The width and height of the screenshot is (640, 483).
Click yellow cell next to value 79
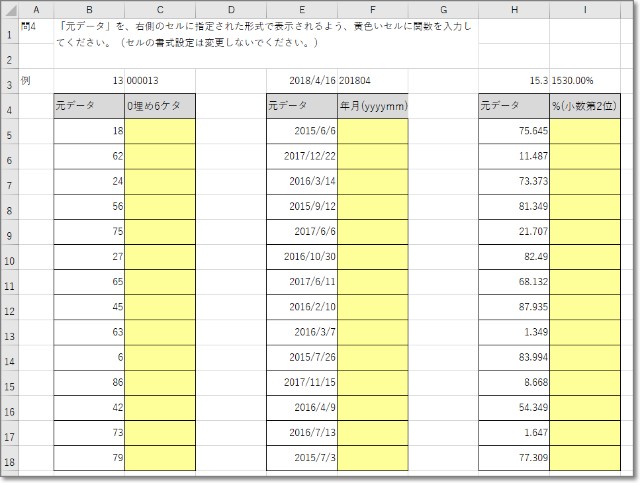160,459
